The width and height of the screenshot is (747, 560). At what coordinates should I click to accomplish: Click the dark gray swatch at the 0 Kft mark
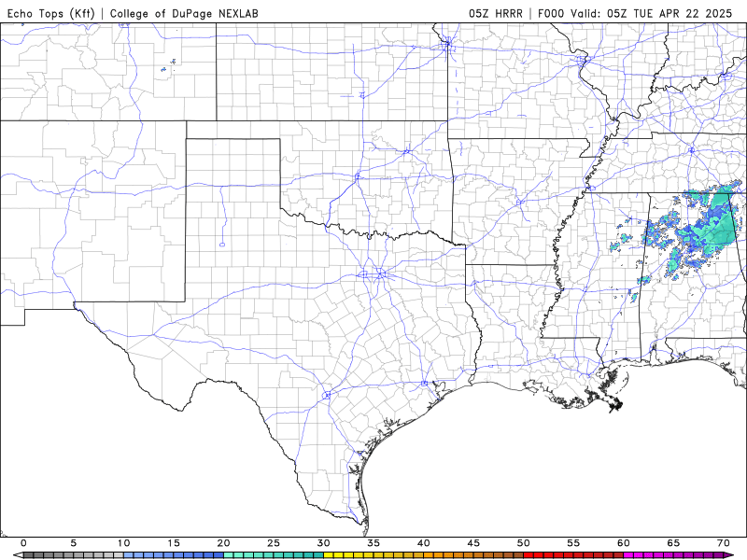[29, 555]
